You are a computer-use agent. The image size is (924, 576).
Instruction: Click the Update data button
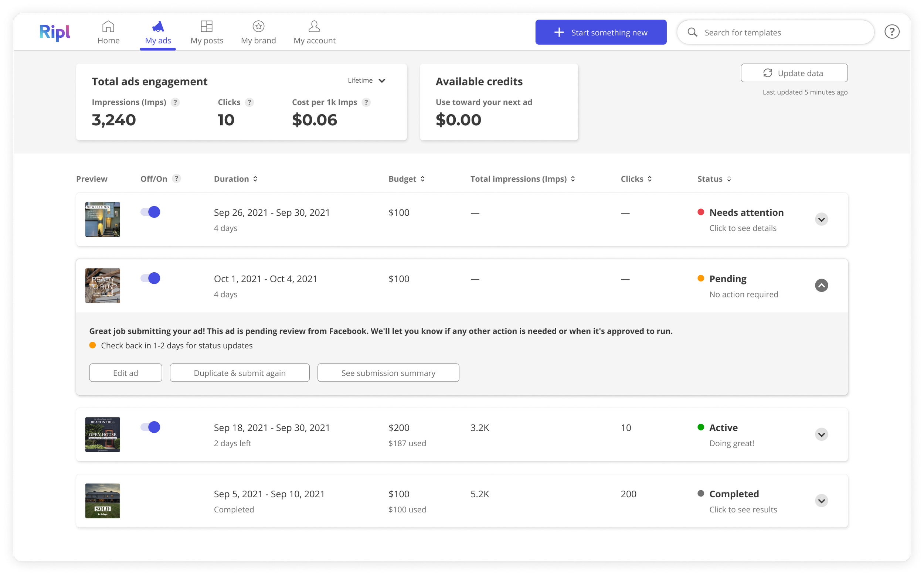794,73
